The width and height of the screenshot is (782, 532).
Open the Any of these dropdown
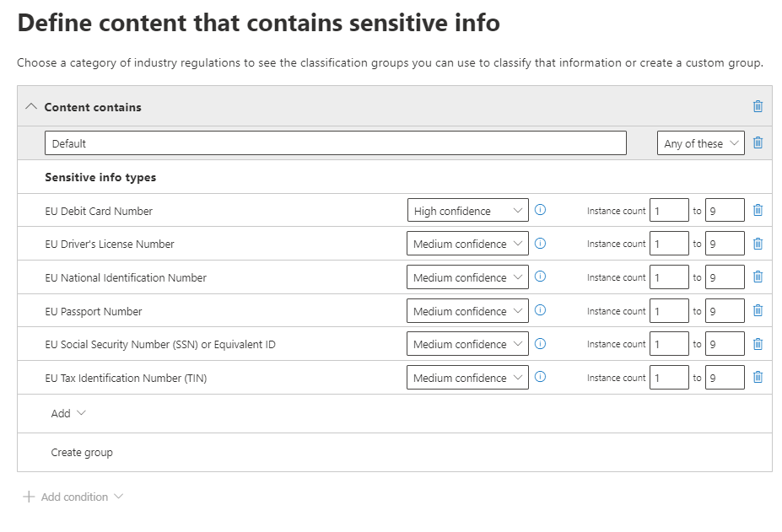(700, 143)
